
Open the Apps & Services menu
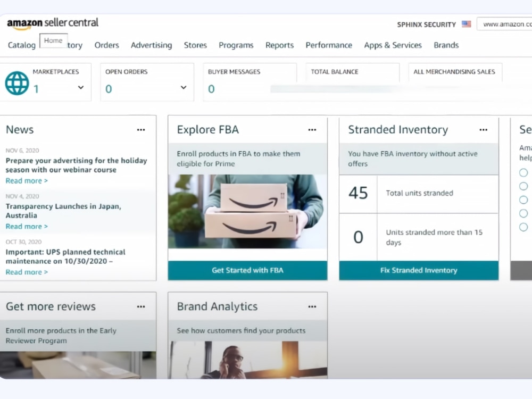tap(393, 45)
